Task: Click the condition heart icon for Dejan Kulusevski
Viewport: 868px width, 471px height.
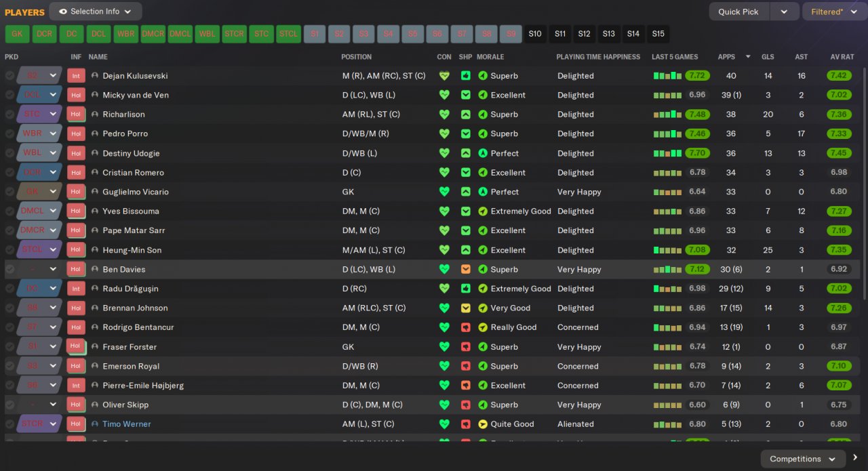Action: point(444,76)
